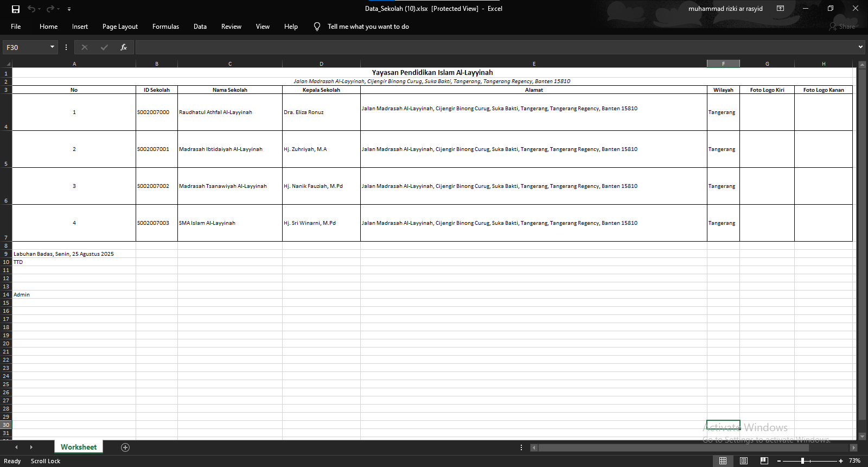Screen dimensions: 868x467
Task: Switch to Page Layout view icon
Action: pos(744,460)
